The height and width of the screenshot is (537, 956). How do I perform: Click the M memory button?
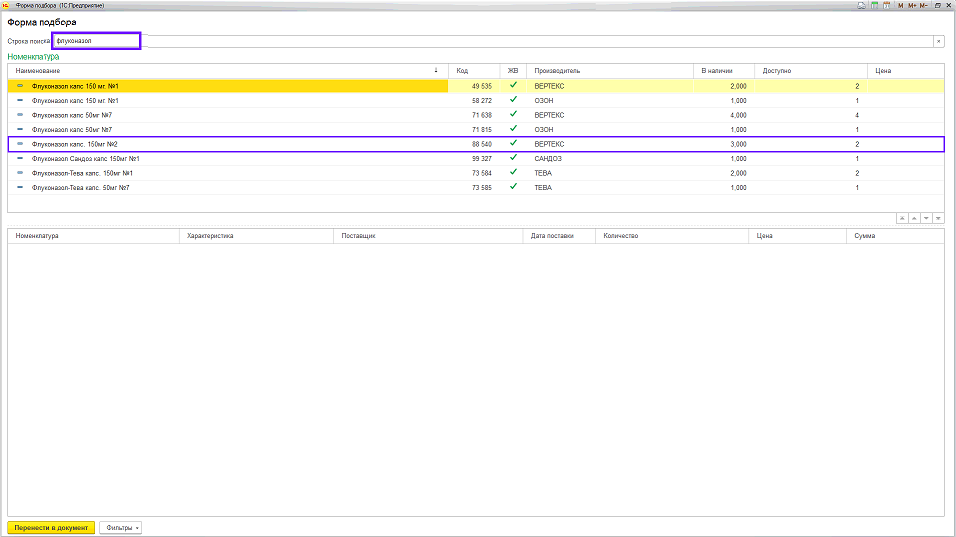899,5
